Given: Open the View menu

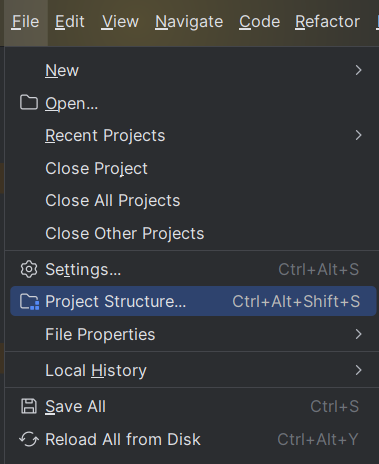Looking at the screenshot, I should pyautogui.click(x=120, y=22).
